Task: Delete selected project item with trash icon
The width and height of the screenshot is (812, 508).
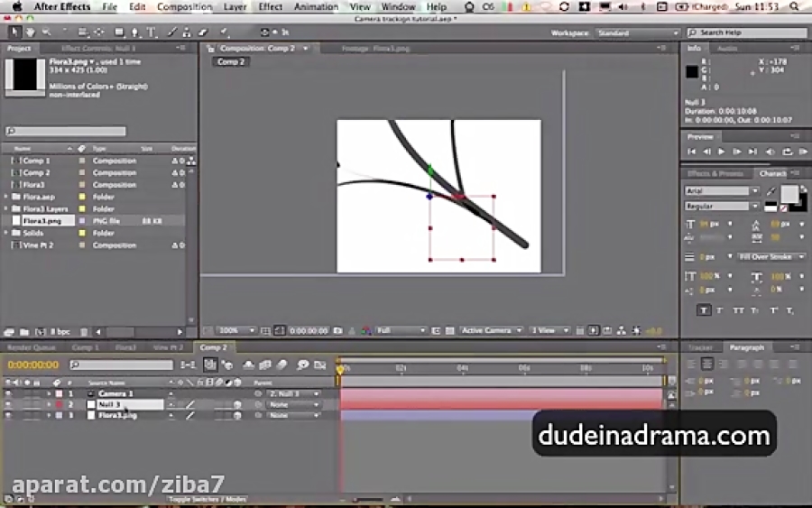Action: pyautogui.click(x=84, y=332)
